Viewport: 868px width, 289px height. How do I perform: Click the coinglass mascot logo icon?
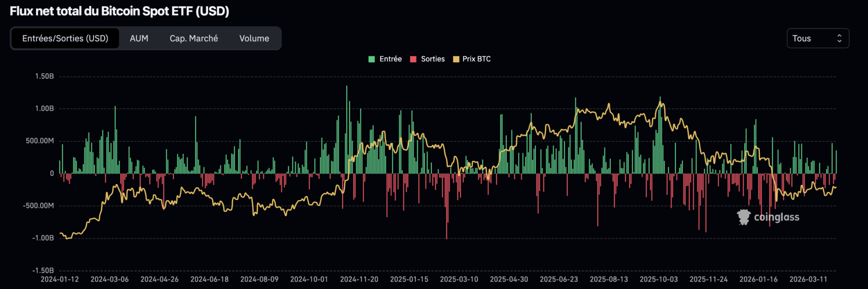click(x=744, y=217)
